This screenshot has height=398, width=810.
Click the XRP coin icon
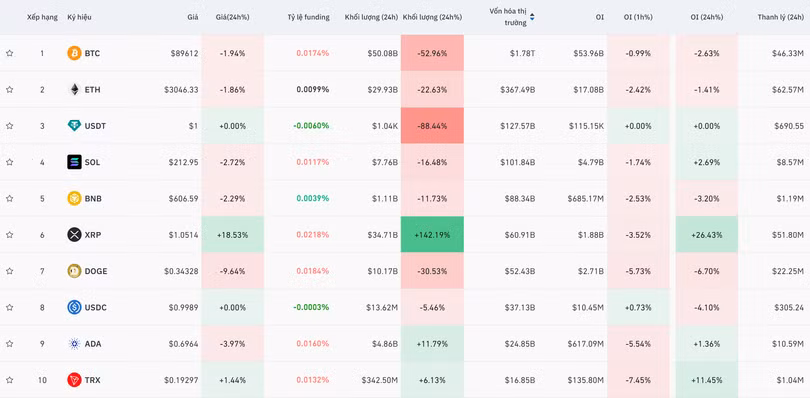[74, 235]
